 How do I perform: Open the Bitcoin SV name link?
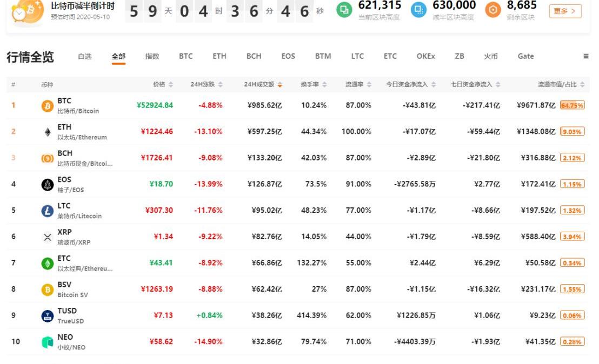click(71, 295)
